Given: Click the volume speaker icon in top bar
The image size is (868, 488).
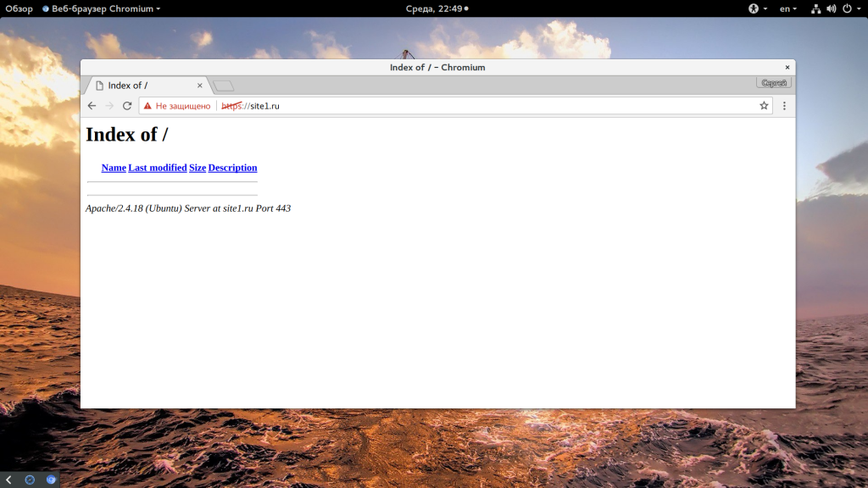Looking at the screenshot, I should (x=831, y=8).
